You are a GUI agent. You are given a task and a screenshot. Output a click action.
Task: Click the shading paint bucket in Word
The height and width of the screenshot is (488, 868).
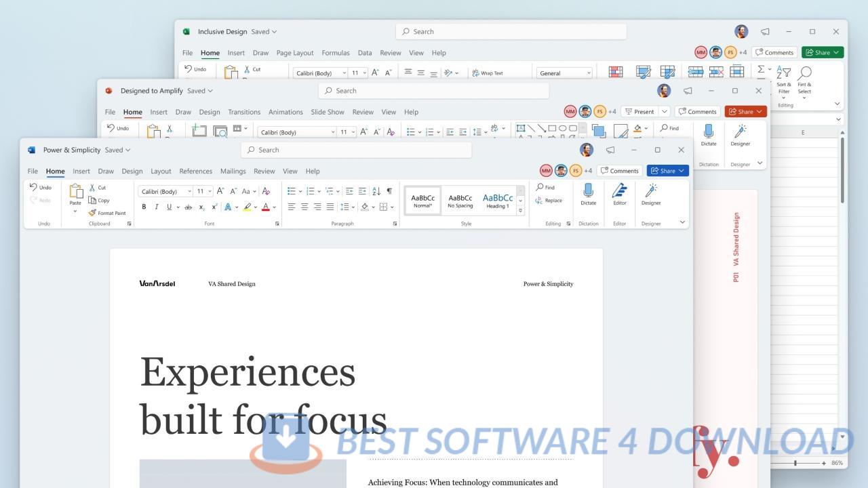pyautogui.click(x=364, y=207)
